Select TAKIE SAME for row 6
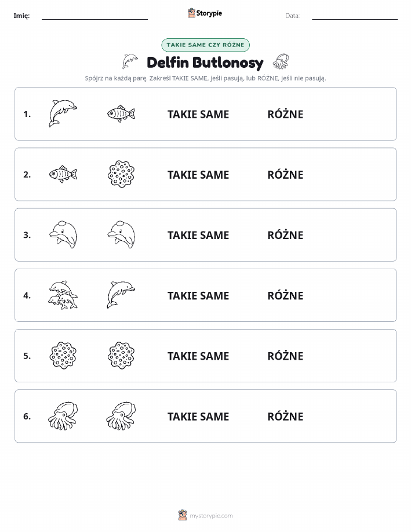Image resolution: width=411 pixels, height=532 pixels. pos(198,417)
